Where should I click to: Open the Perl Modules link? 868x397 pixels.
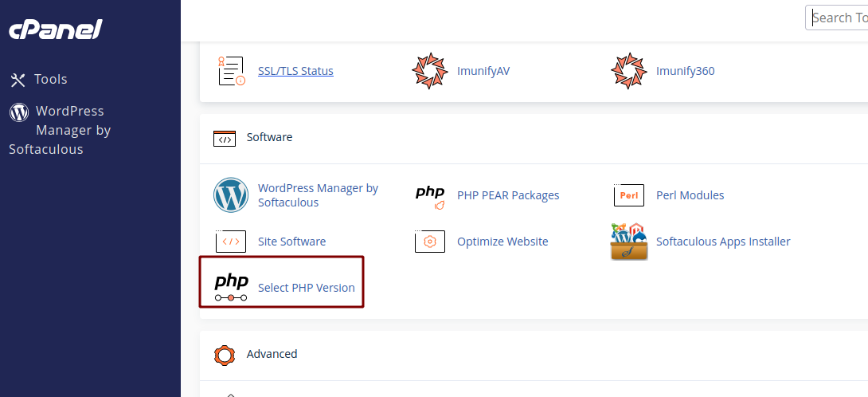[x=690, y=195]
